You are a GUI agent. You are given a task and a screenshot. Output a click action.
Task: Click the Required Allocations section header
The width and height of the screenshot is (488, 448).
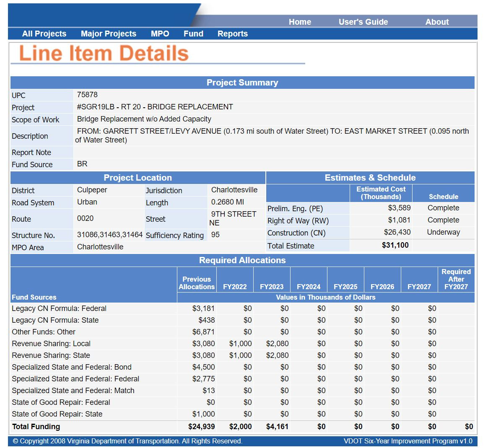point(242,260)
